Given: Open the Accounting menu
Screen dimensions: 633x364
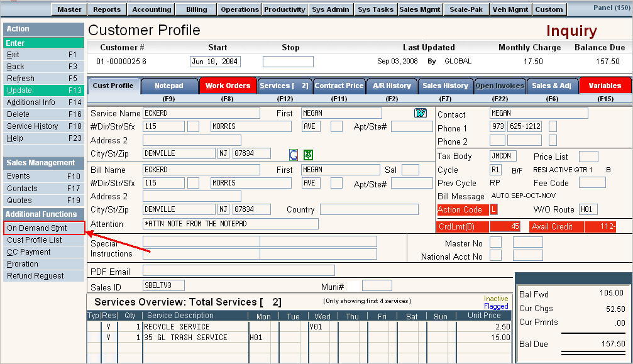Looking at the screenshot, I should [151, 9].
